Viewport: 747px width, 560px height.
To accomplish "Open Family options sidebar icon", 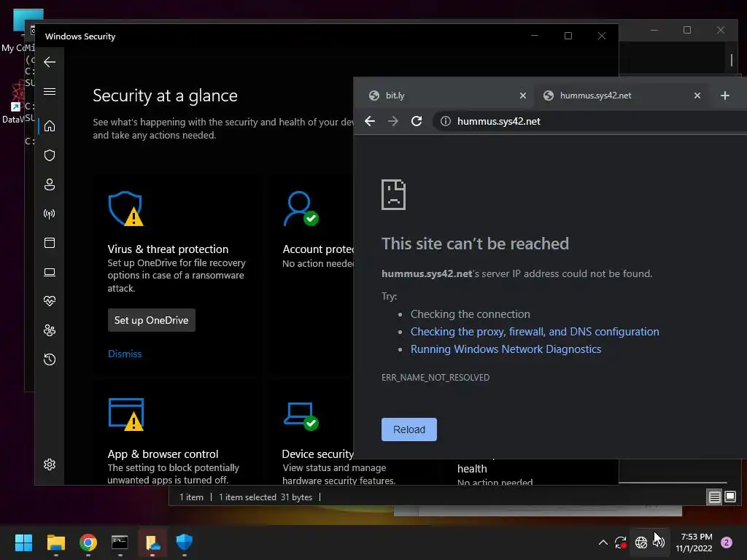I will [50, 330].
